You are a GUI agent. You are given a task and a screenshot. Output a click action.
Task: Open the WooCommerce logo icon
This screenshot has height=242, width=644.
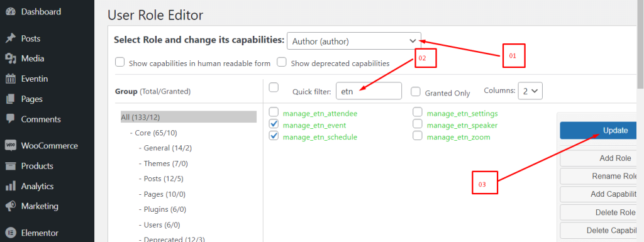point(10,146)
